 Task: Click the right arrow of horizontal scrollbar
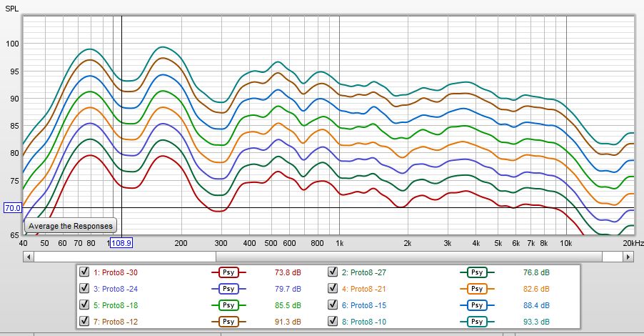[x=628, y=257]
